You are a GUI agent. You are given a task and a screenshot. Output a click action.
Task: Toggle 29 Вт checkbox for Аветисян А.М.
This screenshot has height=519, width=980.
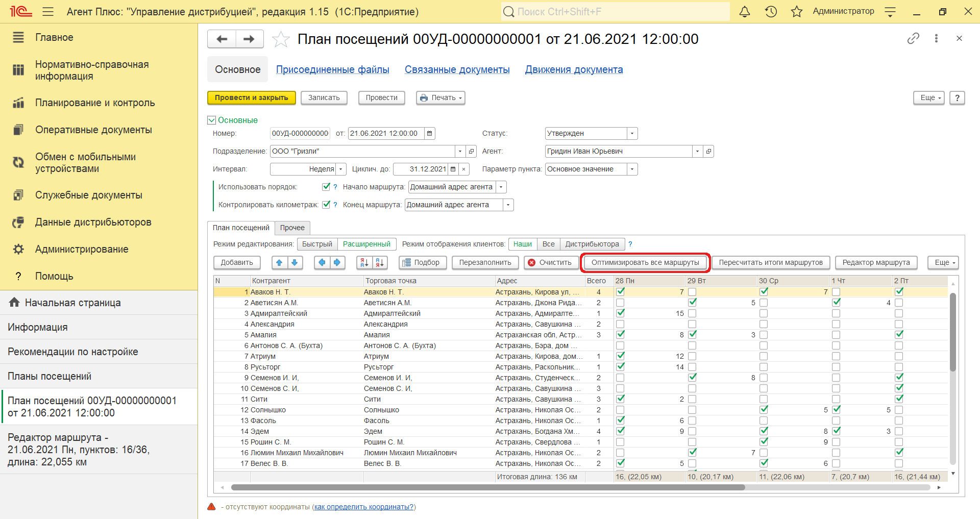click(x=692, y=303)
